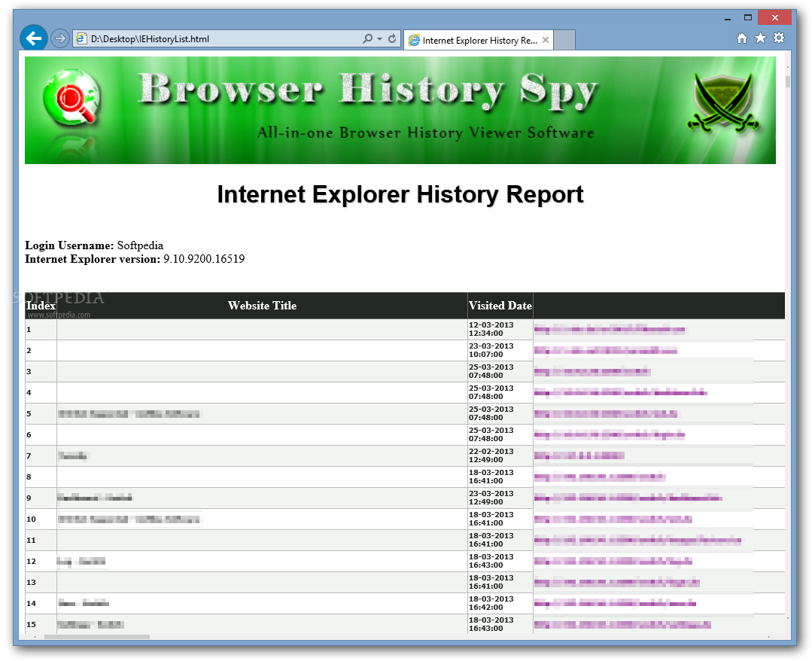This screenshot has width=812, height=661.
Task: Open the URL link in row 1
Action: [610, 329]
